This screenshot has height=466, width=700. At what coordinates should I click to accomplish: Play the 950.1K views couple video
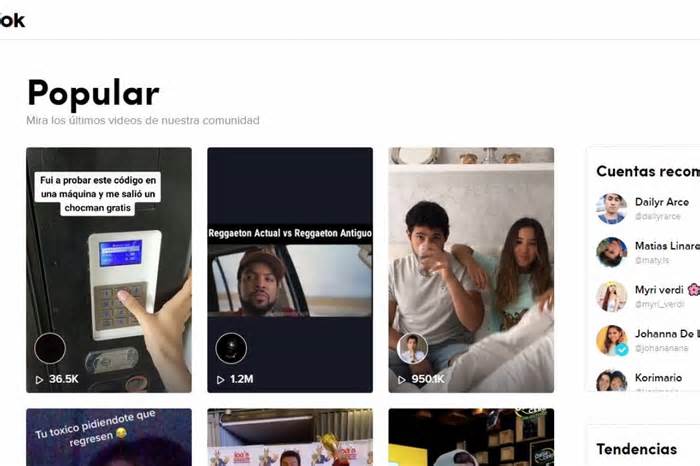[x=471, y=270]
